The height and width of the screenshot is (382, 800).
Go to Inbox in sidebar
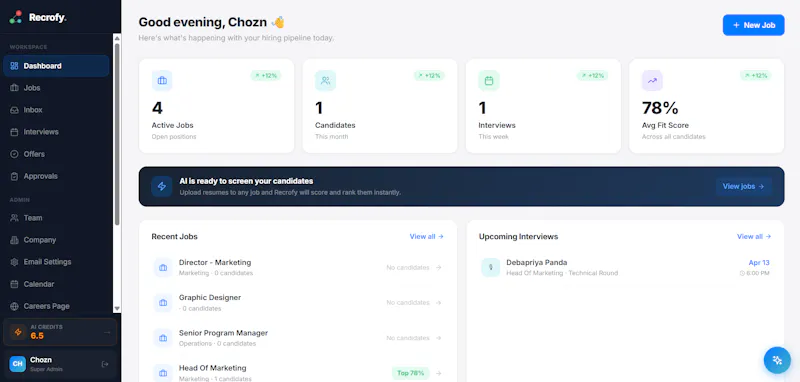(56, 110)
